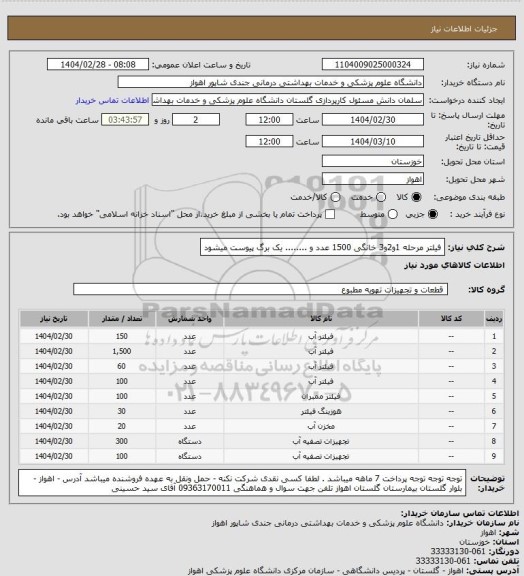This screenshot has width=524, height=576.
Task: Click delivery province field خوزستان
Action: (373, 161)
